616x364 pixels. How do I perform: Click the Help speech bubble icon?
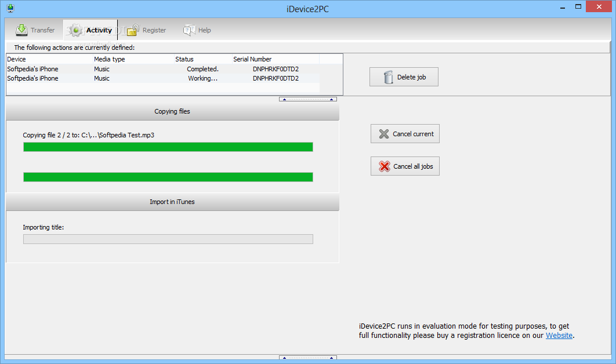click(x=189, y=30)
